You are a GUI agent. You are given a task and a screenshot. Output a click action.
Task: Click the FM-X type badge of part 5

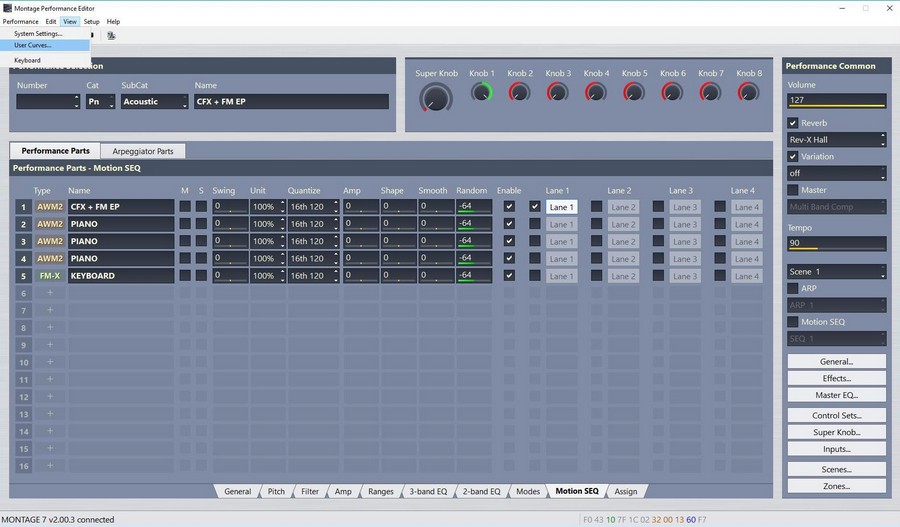pyautogui.click(x=50, y=276)
